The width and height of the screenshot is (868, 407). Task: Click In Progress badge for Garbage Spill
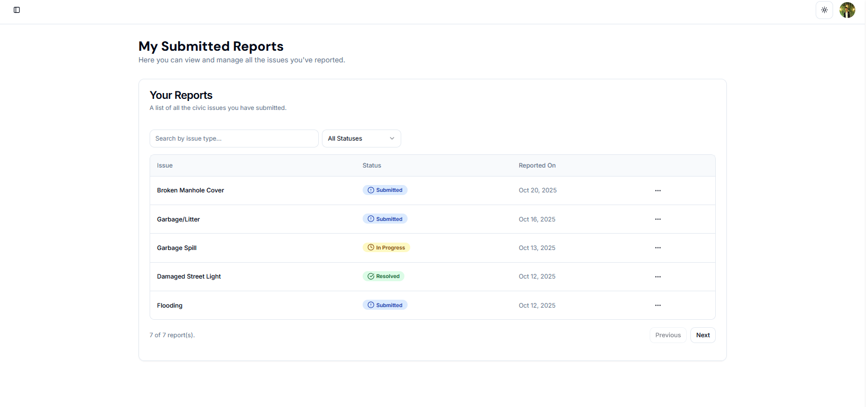tap(386, 247)
